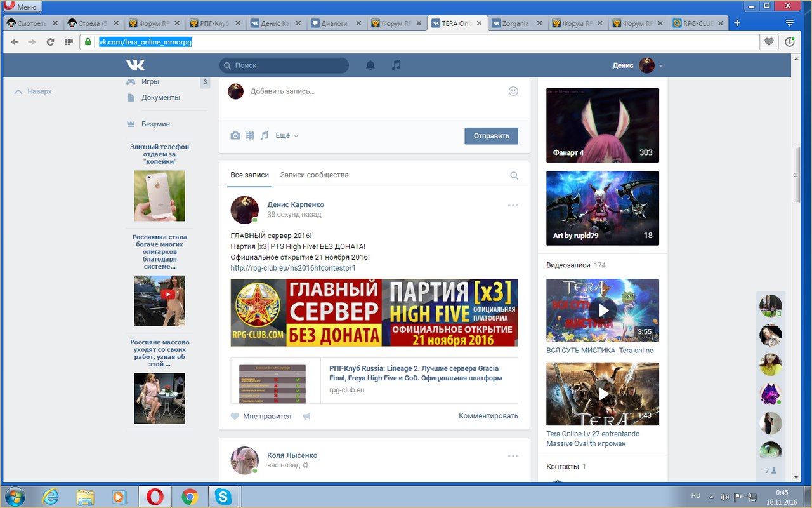The width and height of the screenshot is (812, 508).
Task: Like the post via Мне нравится heart
Action: pyautogui.click(x=261, y=417)
